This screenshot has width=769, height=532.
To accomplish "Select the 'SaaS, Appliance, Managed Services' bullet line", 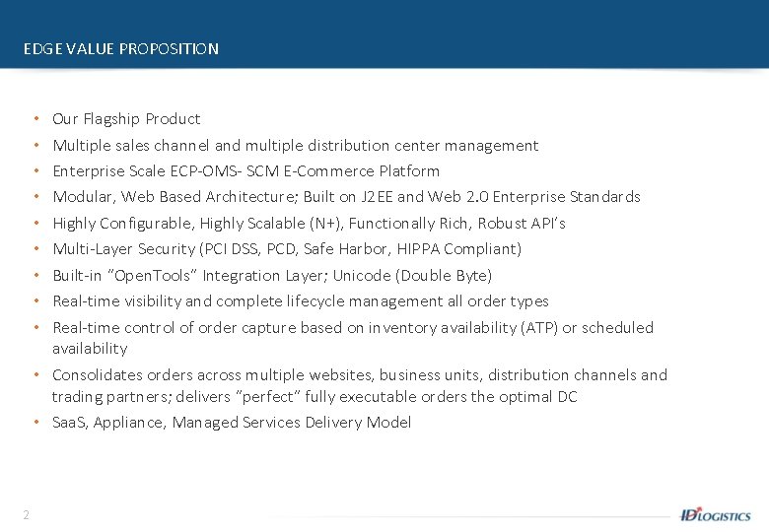I will [232, 423].
